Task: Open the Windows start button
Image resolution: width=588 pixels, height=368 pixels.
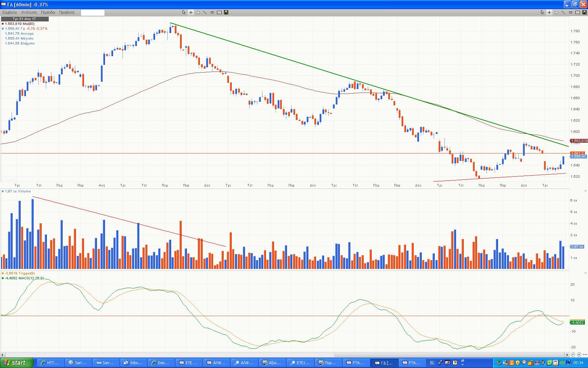Action: click(17, 363)
